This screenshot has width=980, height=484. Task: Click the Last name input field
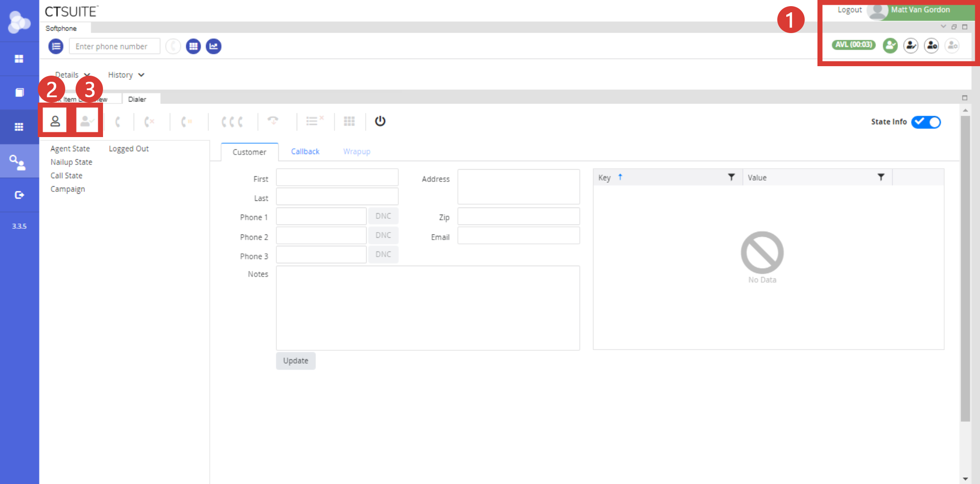tap(337, 197)
